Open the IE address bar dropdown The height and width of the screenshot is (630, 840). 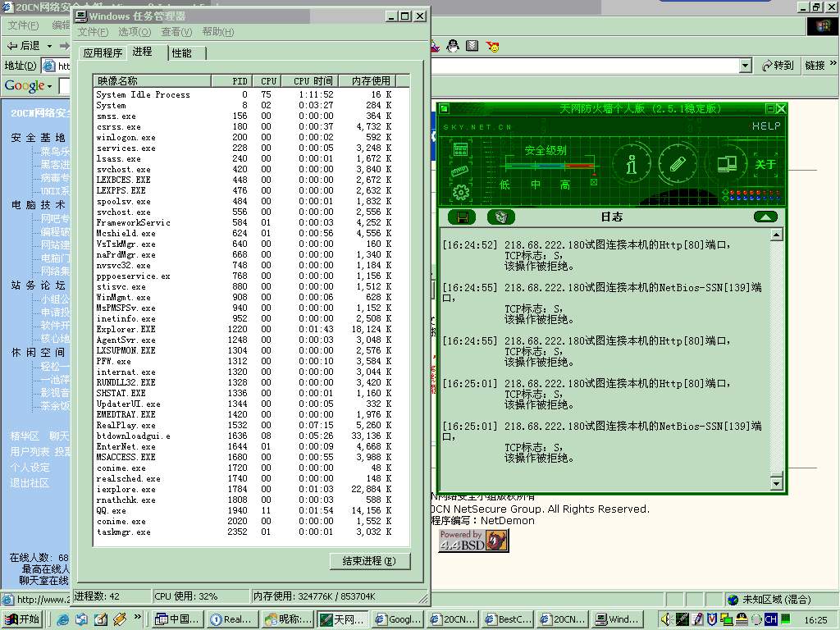[745, 66]
